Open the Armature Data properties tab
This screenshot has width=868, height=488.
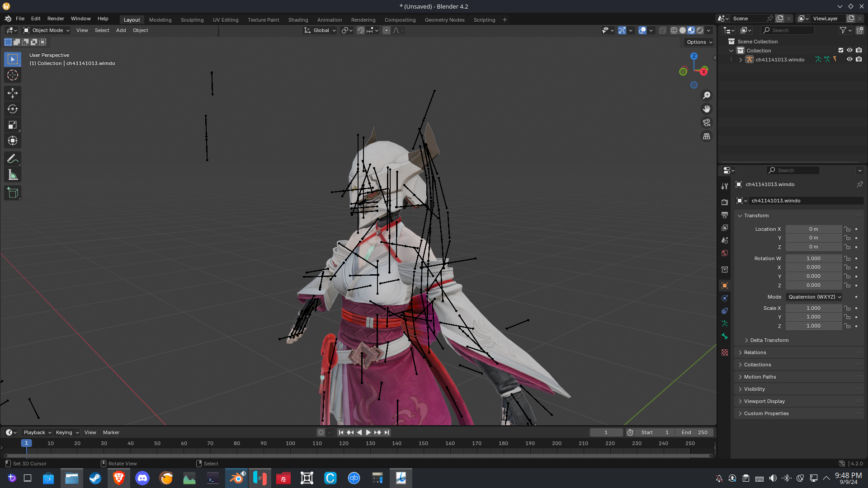[725, 324]
